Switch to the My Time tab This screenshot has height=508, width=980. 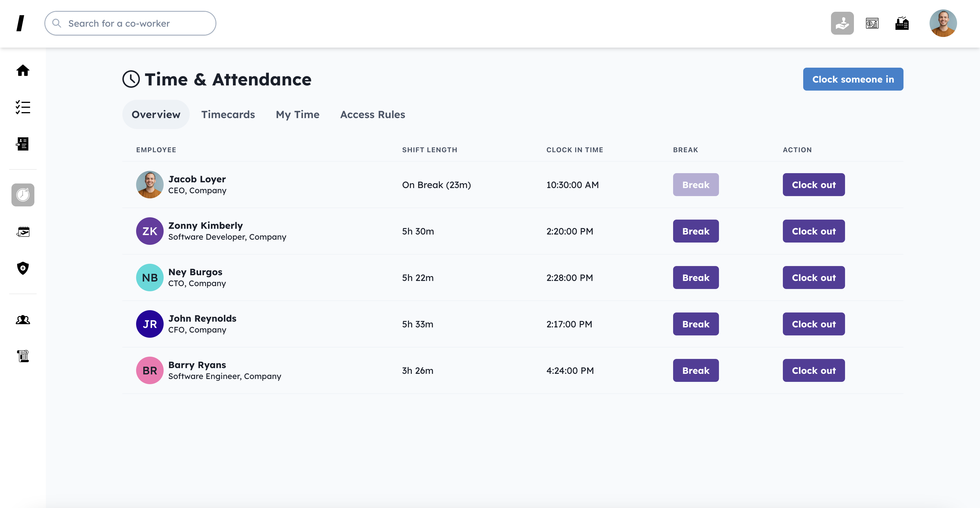297,115
